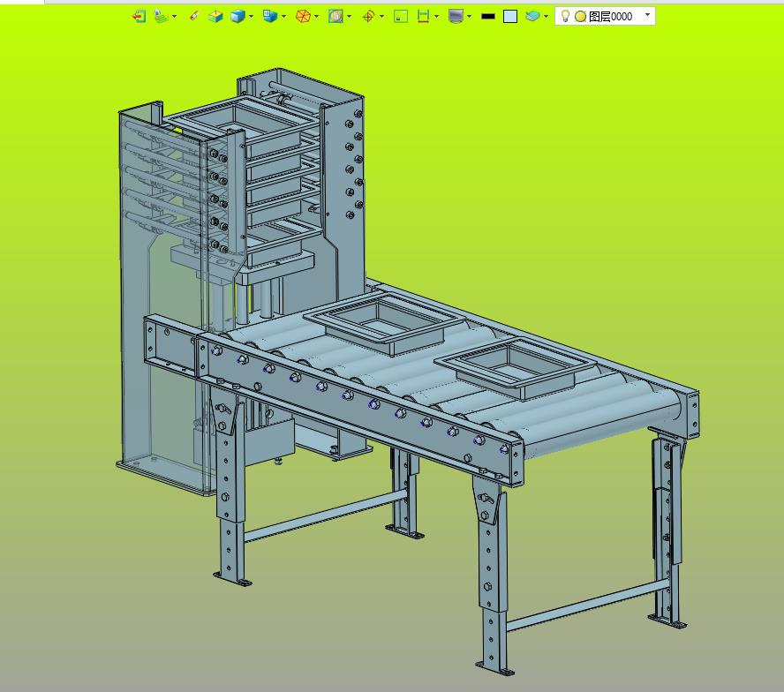784x692 pixels.
Task: Open dropdown next to orange polyhedron icon
Action: tap(316, 17)
